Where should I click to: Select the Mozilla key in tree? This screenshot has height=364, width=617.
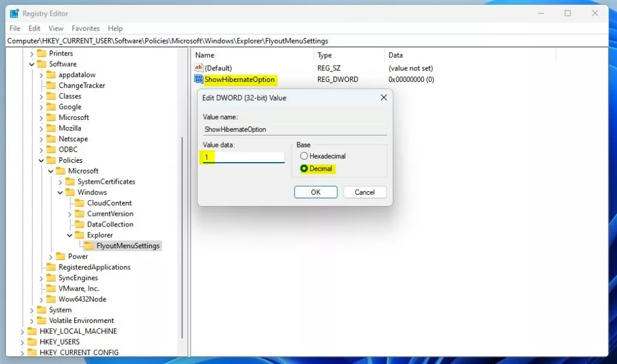tap(70, 128)
